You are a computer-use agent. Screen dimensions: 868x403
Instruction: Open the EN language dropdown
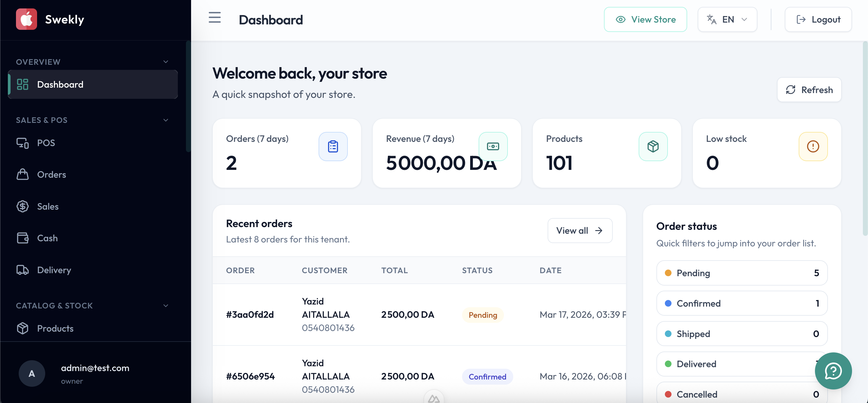click(727, 19)
